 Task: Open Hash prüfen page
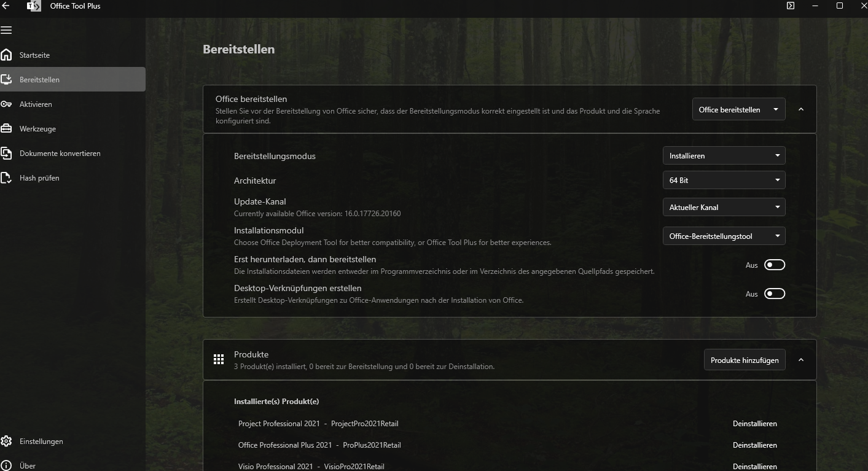(72, 178)
